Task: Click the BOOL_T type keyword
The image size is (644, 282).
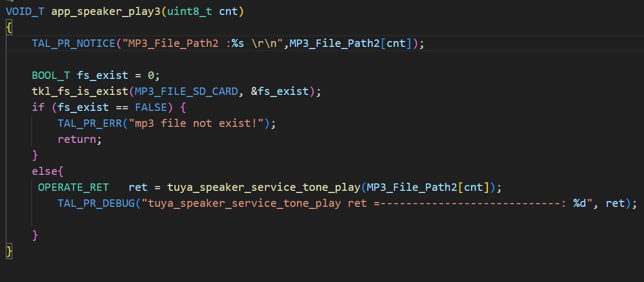Action: pyautogui.click(x=51, y=75)
